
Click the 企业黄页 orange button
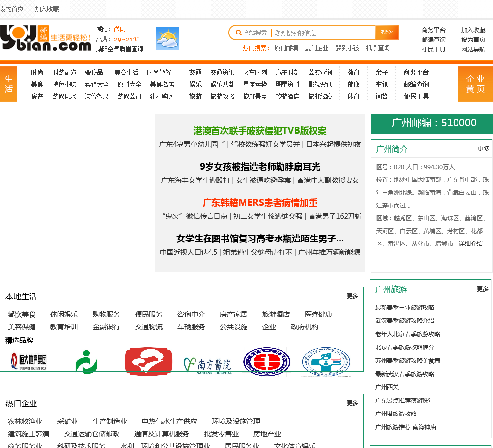[x=475, y=84]
